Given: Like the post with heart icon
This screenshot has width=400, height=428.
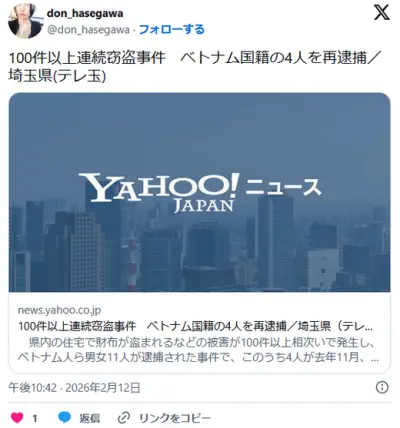Looking at the screenshot, I should (x=17, y=418).
